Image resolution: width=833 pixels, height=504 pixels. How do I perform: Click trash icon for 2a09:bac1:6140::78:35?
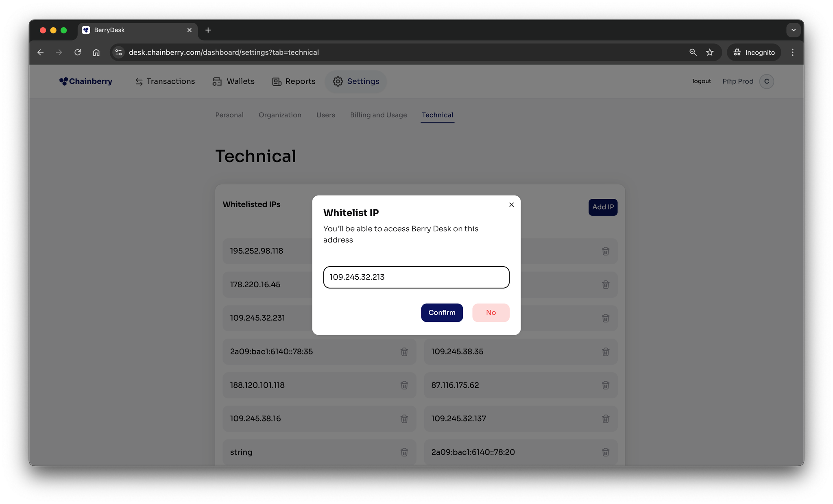[x=404, y=352]
